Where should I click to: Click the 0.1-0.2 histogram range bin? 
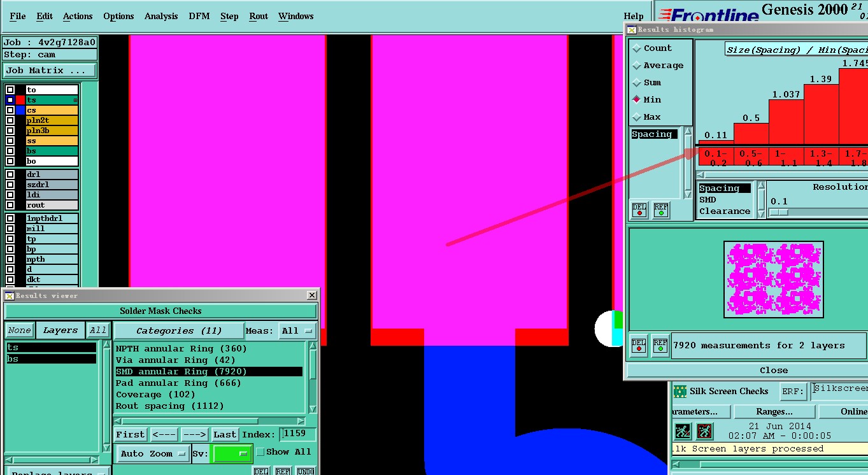(716, 157)
